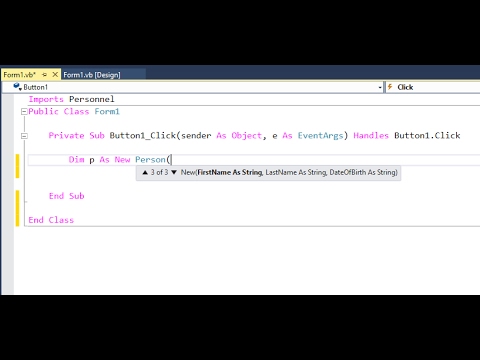Close the Form1.vb code tab
The width and height of the screenshot is (480, 360).
point(55,75)
